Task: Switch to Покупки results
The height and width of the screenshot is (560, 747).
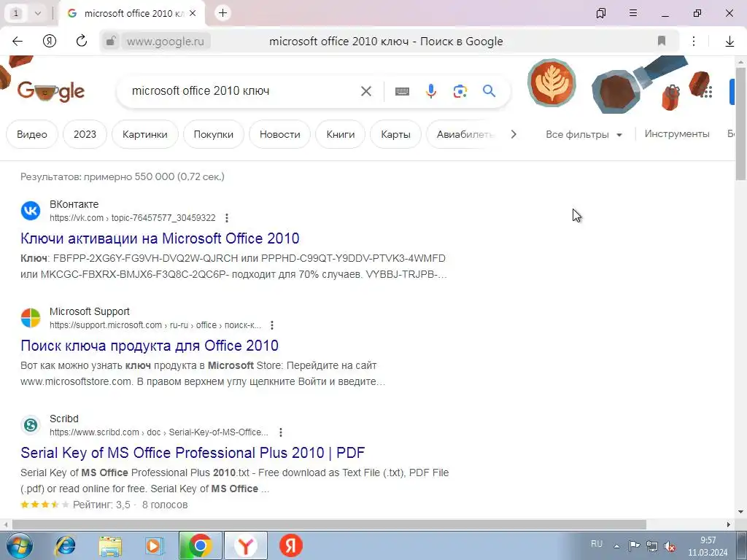Action: click(214, 134)
